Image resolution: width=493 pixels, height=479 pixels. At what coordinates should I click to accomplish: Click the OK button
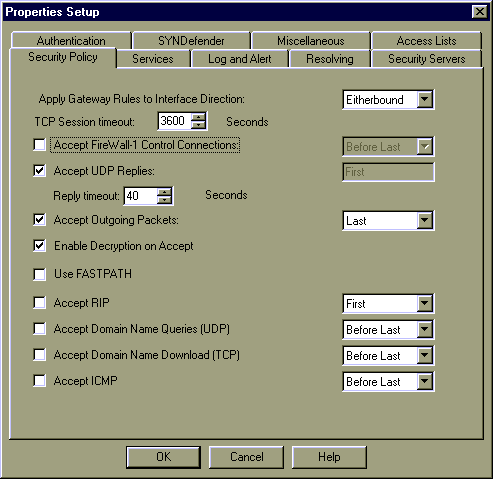(163, 457)
